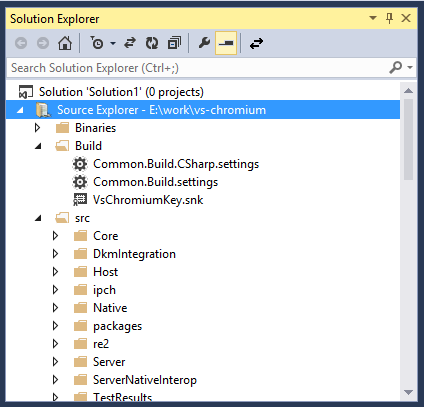
Task: Click the search magnifier icon
Action: pyautogui.click(x=396, y=68)
